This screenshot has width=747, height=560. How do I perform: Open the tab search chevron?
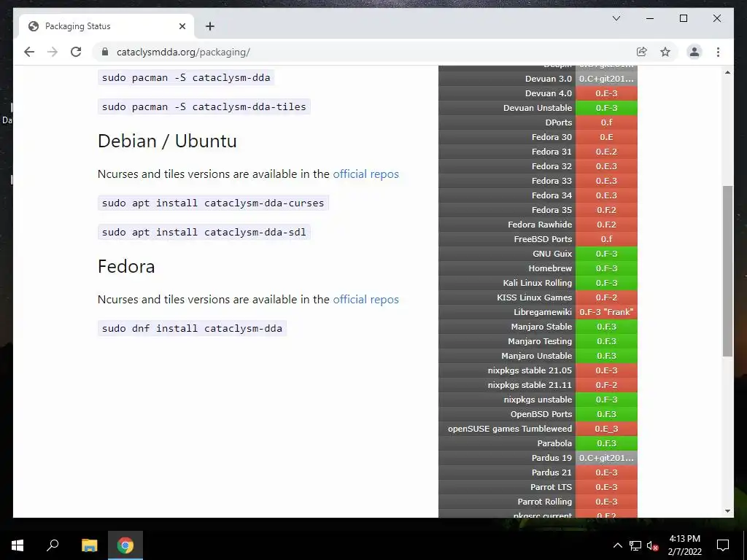616,18
